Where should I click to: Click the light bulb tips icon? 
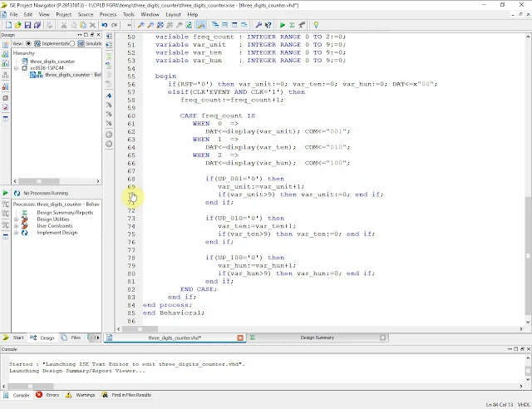(316, 25)
